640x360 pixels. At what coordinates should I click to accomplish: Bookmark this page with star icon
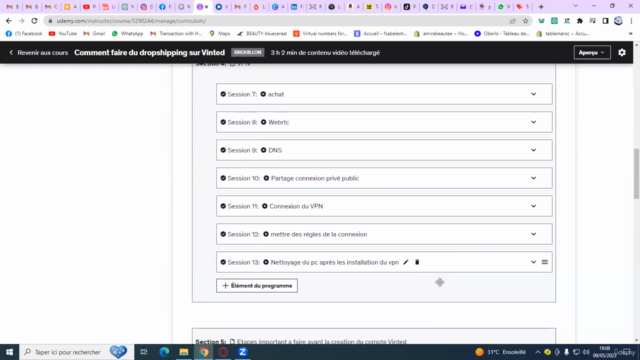[x=525, y=21]
